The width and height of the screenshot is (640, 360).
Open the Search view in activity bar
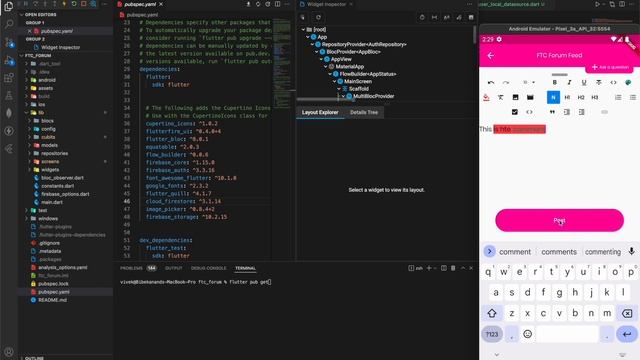(x=9, y=24)
